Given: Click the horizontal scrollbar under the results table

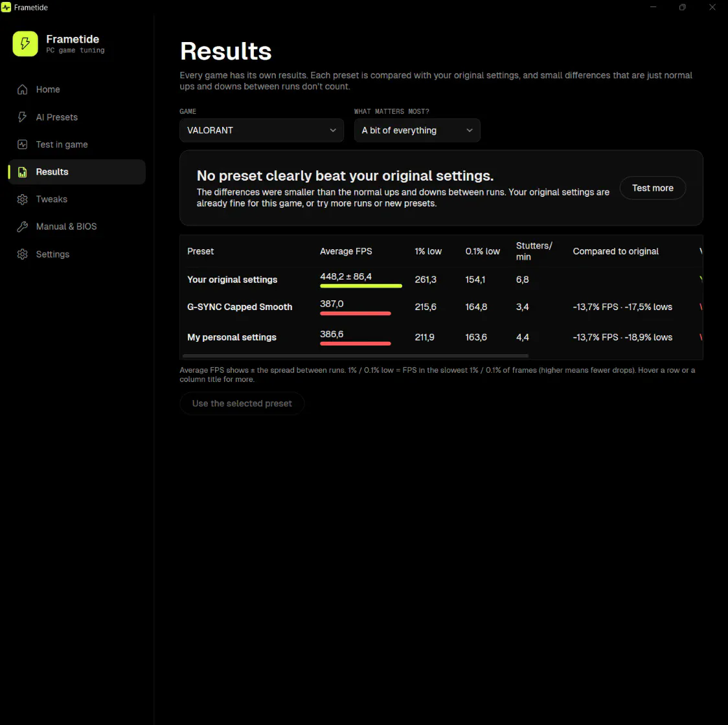Looking at the screenshot, I should (x=355, y=356).
